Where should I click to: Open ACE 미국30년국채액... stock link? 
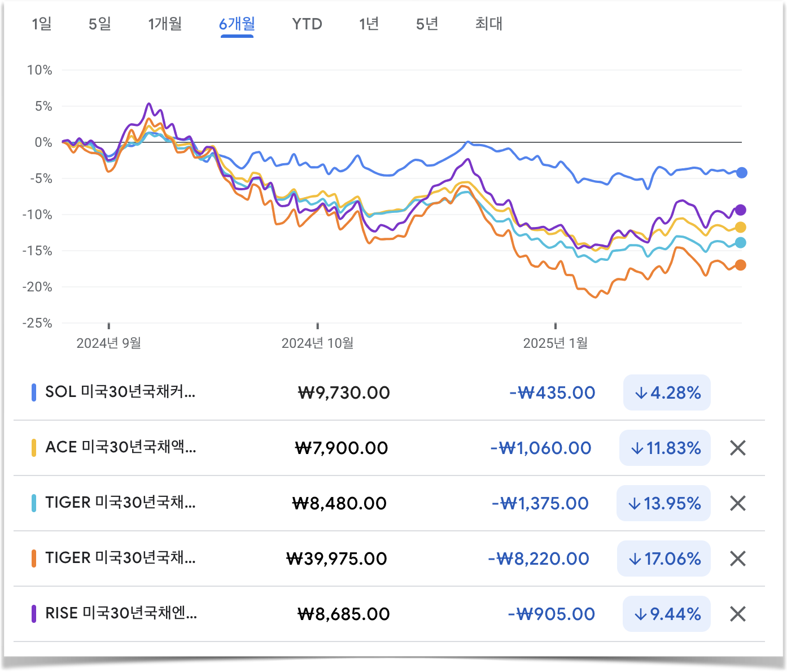click(x=121, y=447)
